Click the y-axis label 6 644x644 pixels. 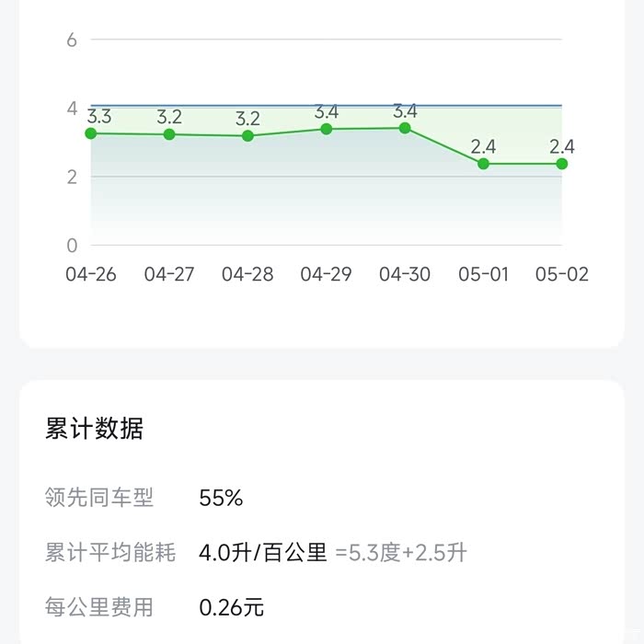72,40
